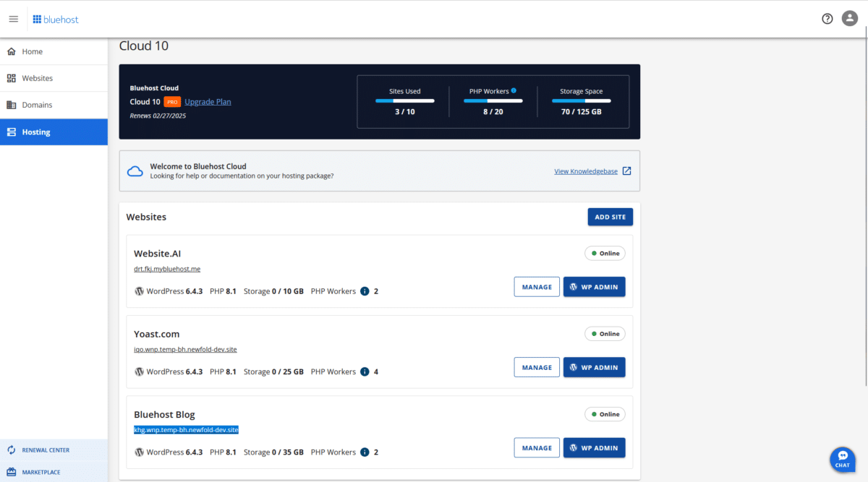
Task: Show PHP Workers info for Website.AI
Action: pos(365,291)
